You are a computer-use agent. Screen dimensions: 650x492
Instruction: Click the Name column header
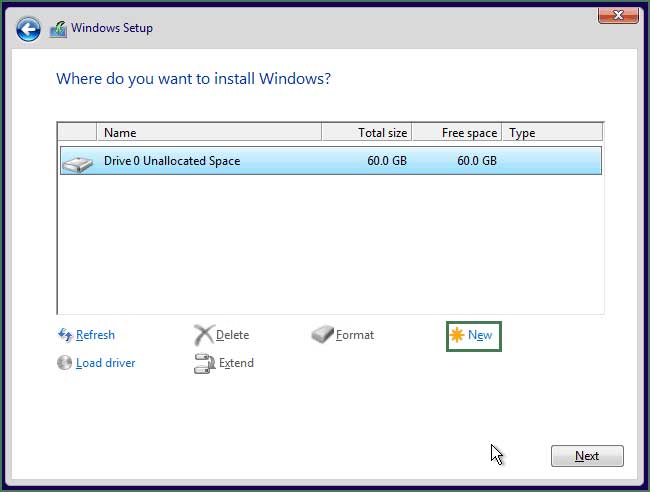click(x=209, y=133)
